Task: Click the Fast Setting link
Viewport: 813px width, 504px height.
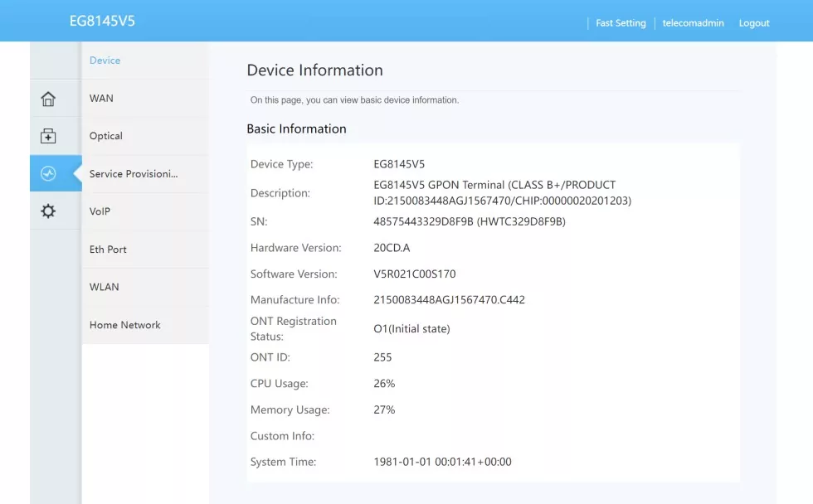Action: click(621, 23)
